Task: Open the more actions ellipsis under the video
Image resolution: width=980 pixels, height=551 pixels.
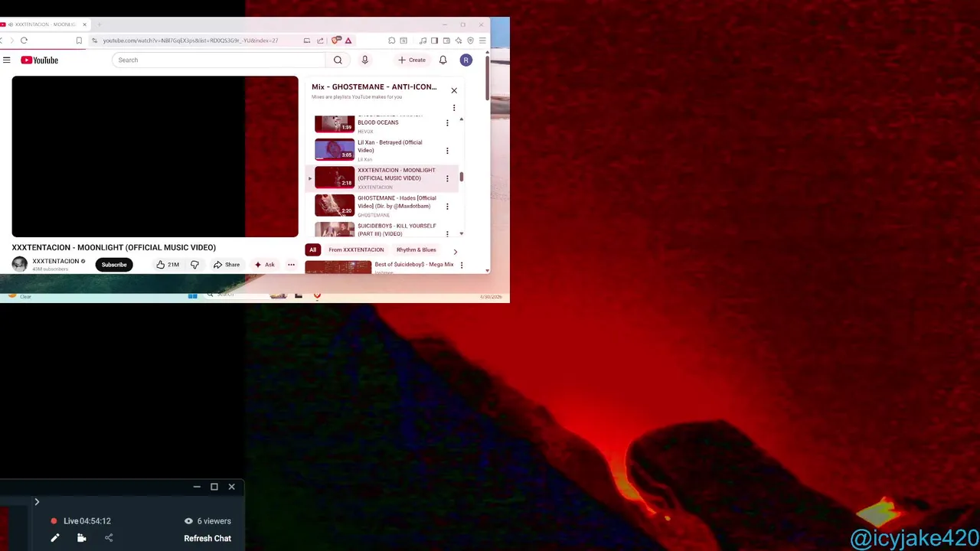Action: tap(291, 265)
